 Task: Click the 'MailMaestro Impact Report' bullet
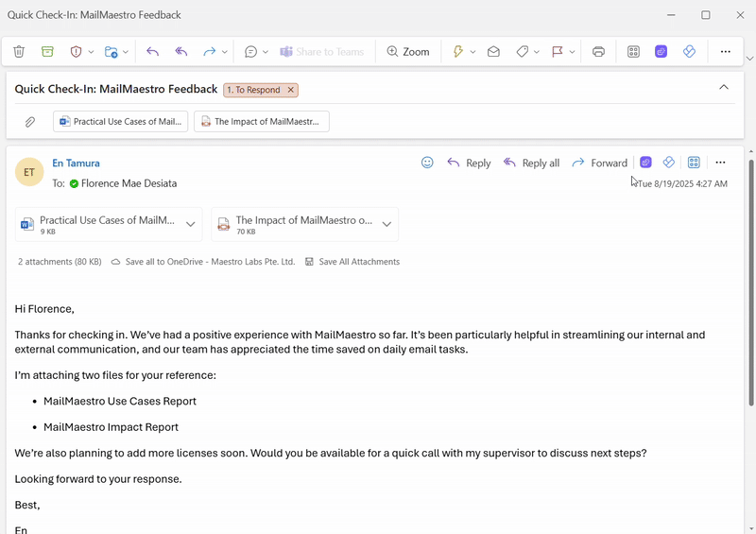(111, 427)
